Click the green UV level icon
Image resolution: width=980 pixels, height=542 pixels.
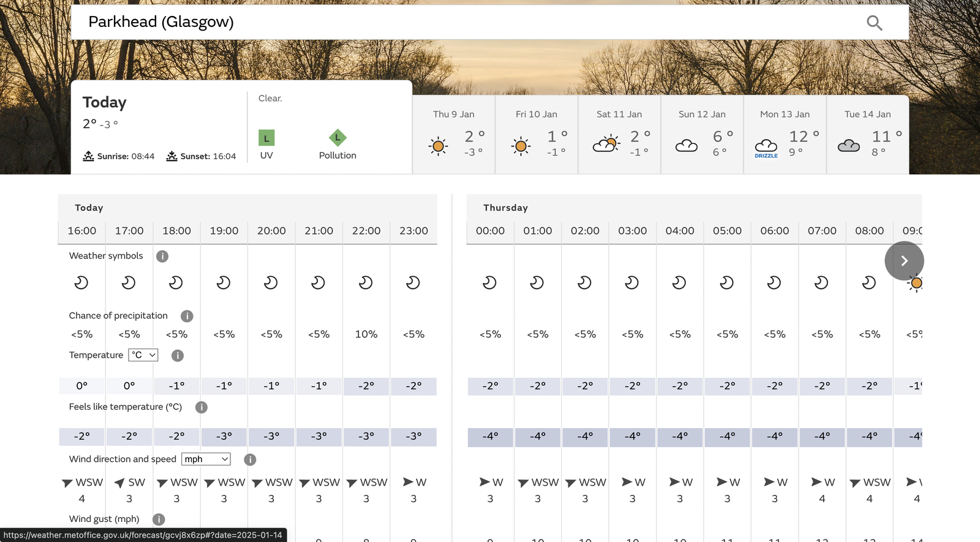point(266,138)
